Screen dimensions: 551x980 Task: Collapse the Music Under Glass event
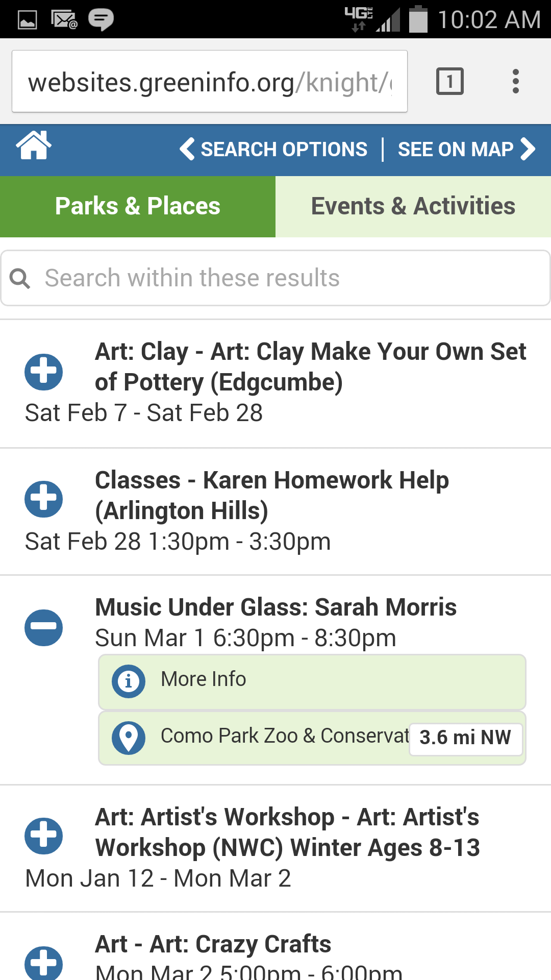click(44, 627)
